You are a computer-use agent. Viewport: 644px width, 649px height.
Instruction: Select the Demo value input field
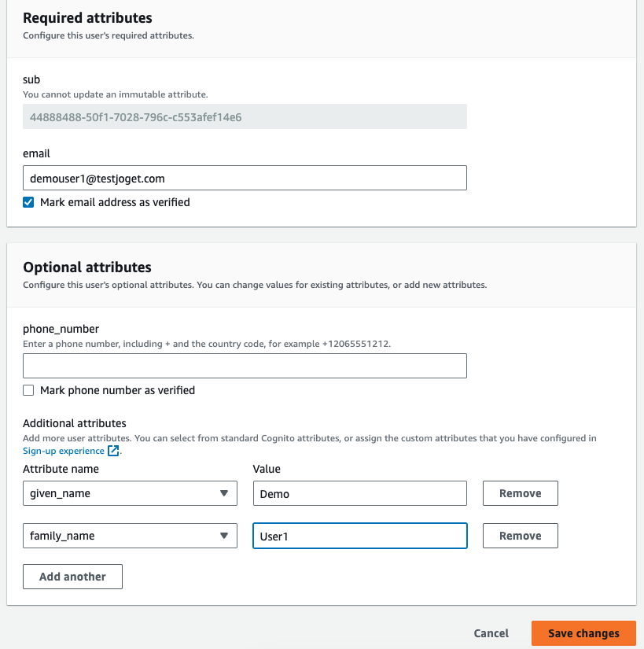click(359, 494)
